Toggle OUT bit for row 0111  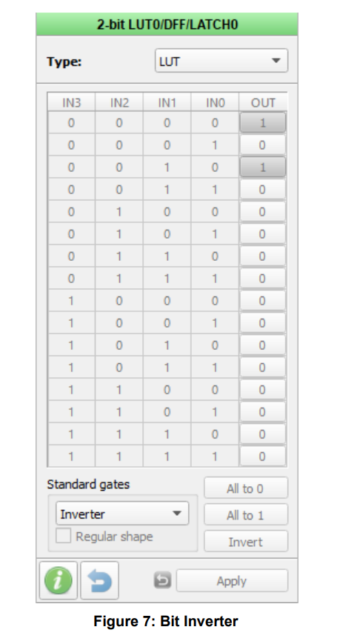(263, 279)
